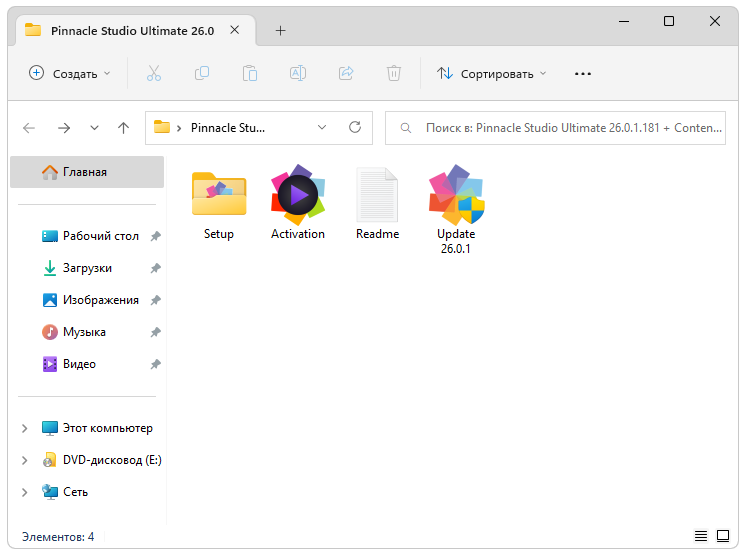Image resolution: width=741 pixels, height=558 pixels.
Task: Minimize the Explorer window
Action: 624,21
